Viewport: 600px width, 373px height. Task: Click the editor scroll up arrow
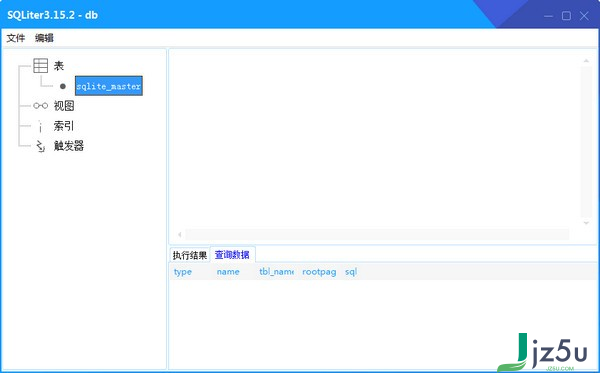[x=586, y=61]
